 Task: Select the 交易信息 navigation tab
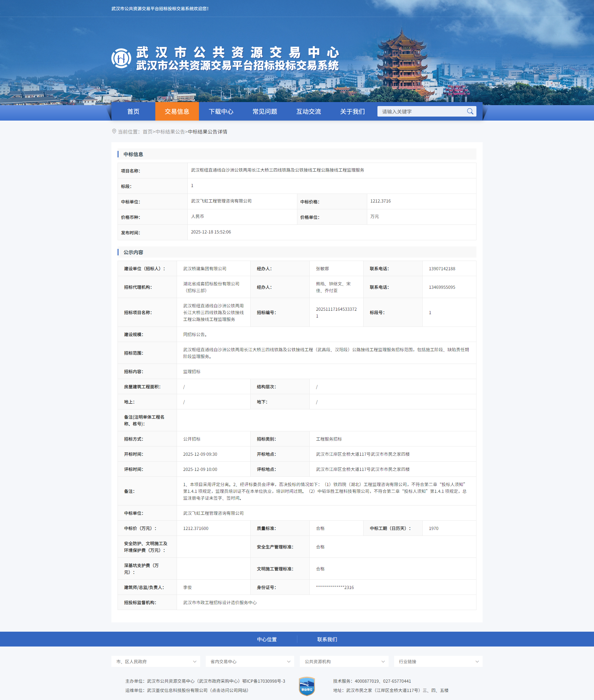point(177,111)
